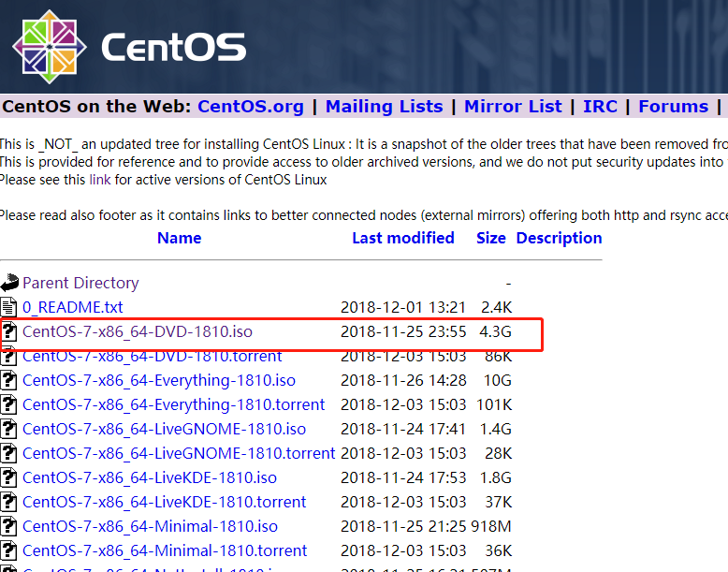Click the date 2018-11-25 23:55
Image resolution: width=728 pixels, height=572 pixels.
click(x=403, y=331)
